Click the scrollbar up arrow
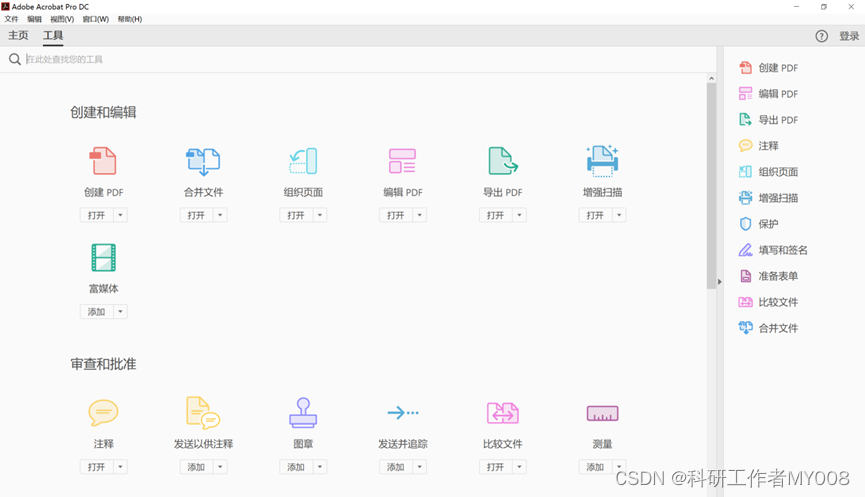The height and width of the screenshot is (497, 865). pos(711,78)
